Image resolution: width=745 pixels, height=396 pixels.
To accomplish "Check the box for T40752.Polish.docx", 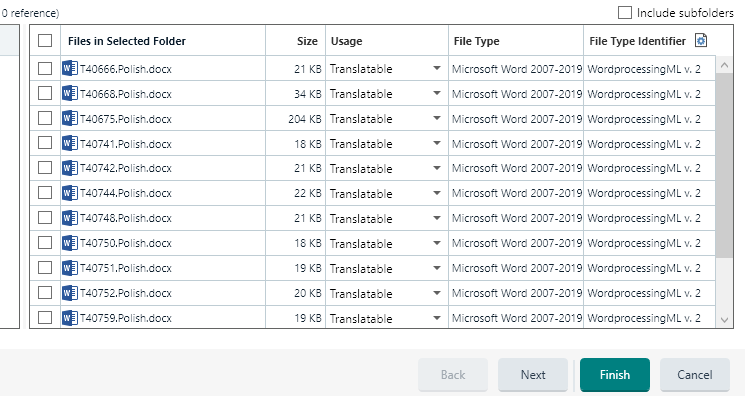I will (x=45, y=292).
